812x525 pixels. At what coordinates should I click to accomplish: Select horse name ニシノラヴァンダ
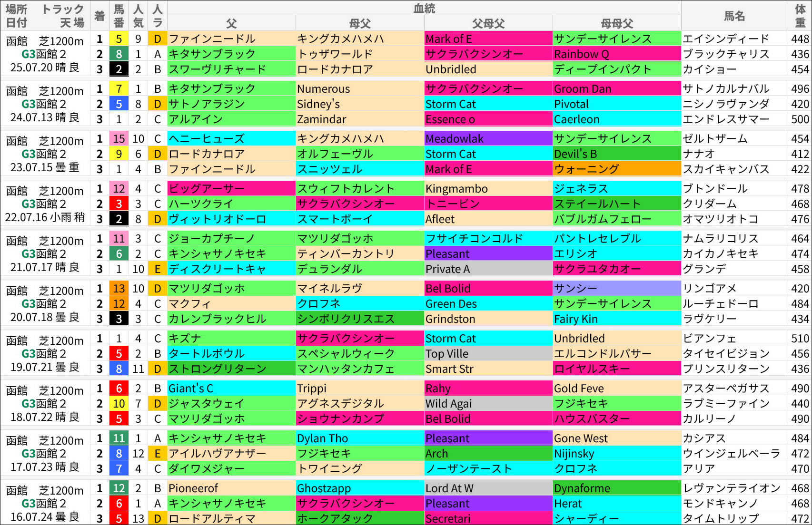pyautogui.click(x=726, y=104)
